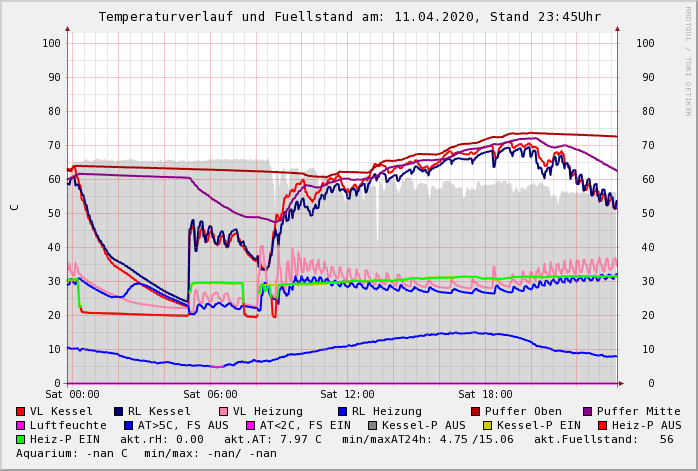Select the pink VL Heizung legend swatch
The image size is (698, 471).
[224, 412]
